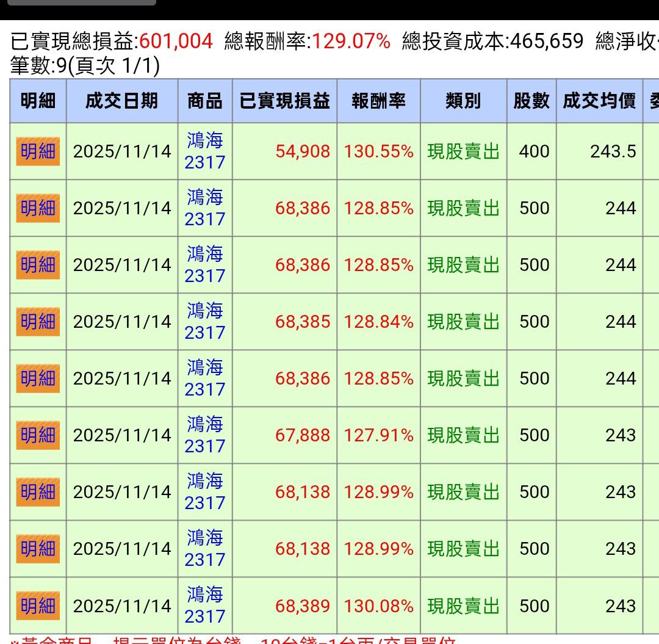Open 明細 for the 68,389 profit row
This screenshot has width=659, height=644.
pos(38,606)
